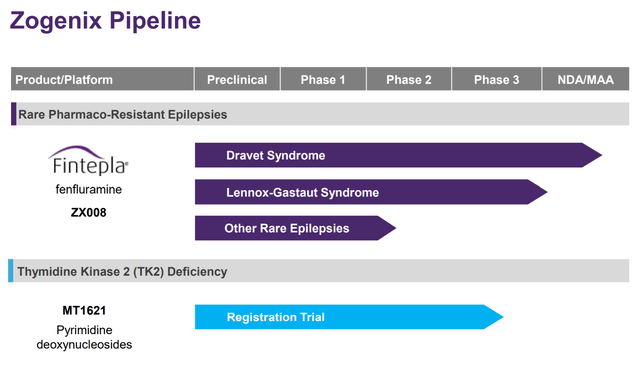Click the blue Registration Trial arrow
640x373 pixels.
coord(349,317)
